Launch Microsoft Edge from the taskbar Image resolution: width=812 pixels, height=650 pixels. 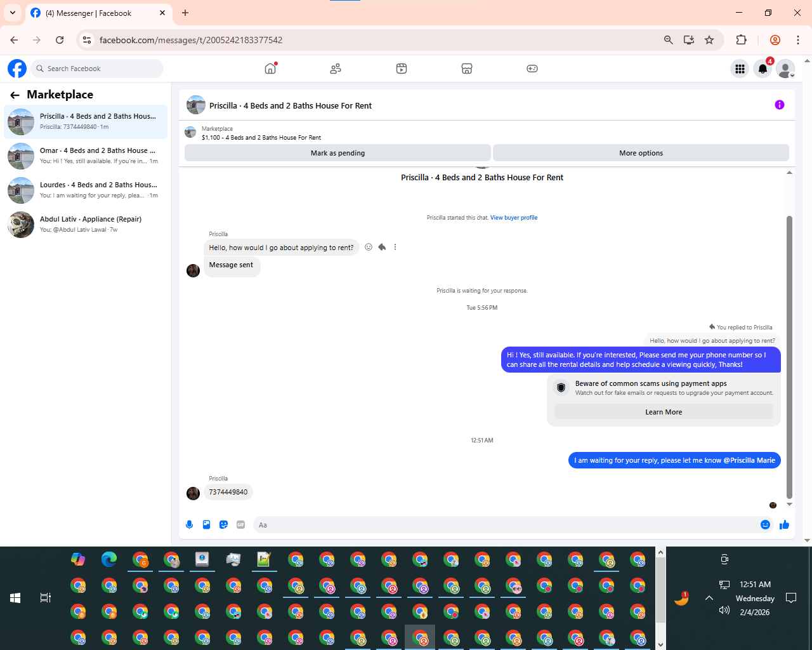pyautogui.click(x=109, y=559)
